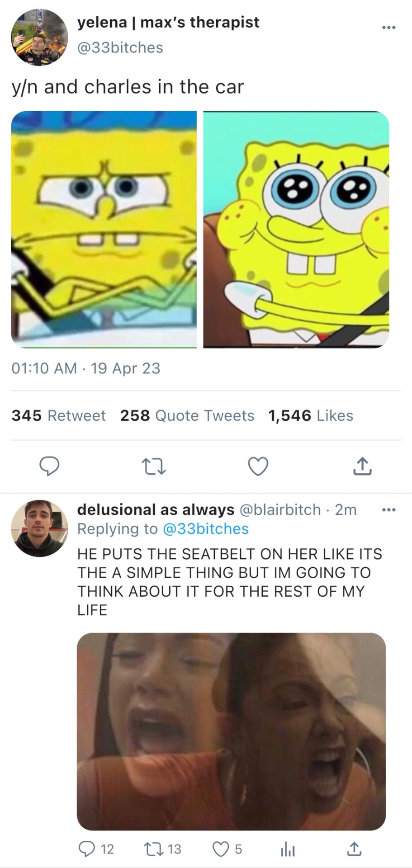Like the main tweet with the heart icon
The image size is (412, 868).
click(x=259, y=466)
